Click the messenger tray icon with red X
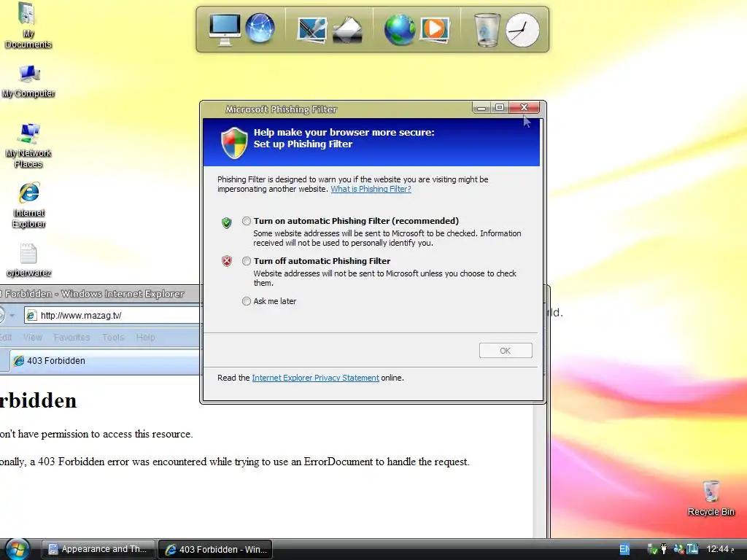Screen dimensions: 747x560 coord(678,549)
